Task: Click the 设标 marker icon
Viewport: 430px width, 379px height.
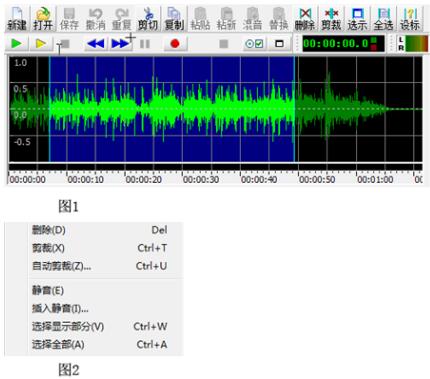Action: pyautogui.click(x=410, y=18)
